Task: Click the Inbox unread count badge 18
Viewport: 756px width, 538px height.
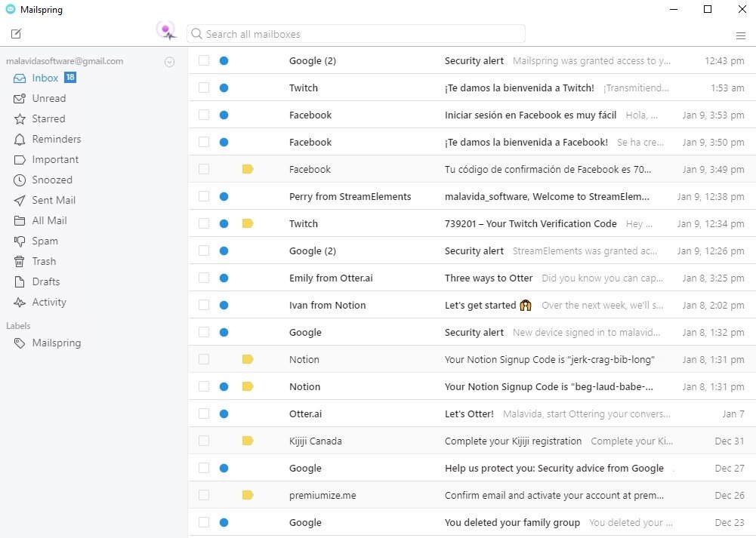Action: [70, 77]
